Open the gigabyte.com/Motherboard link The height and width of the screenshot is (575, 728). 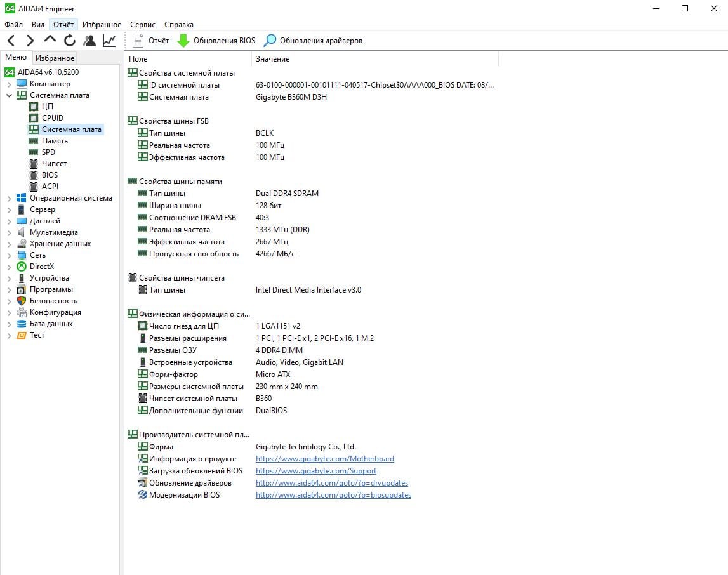(324, 458)
